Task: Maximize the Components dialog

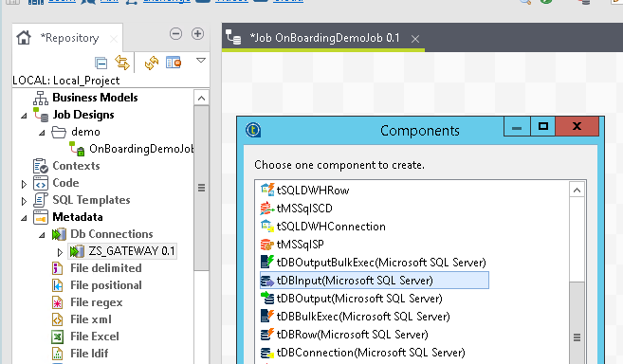Action: tap(542, 126)
